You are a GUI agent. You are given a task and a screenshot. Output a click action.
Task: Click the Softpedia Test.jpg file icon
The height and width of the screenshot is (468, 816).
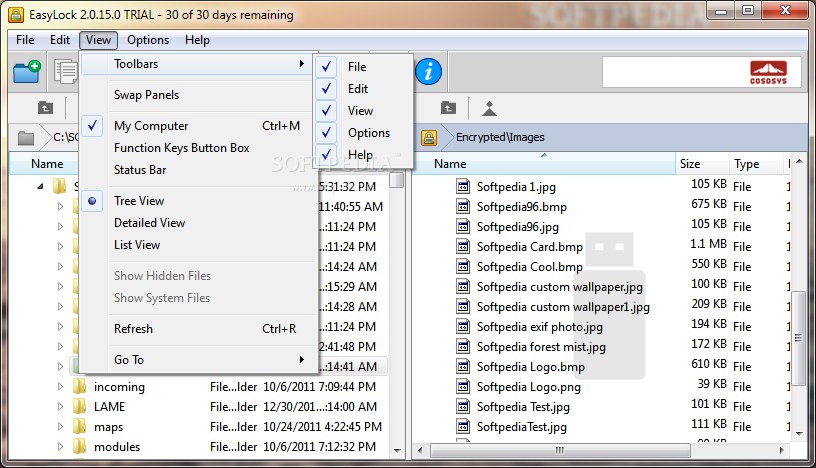point(463,406)
